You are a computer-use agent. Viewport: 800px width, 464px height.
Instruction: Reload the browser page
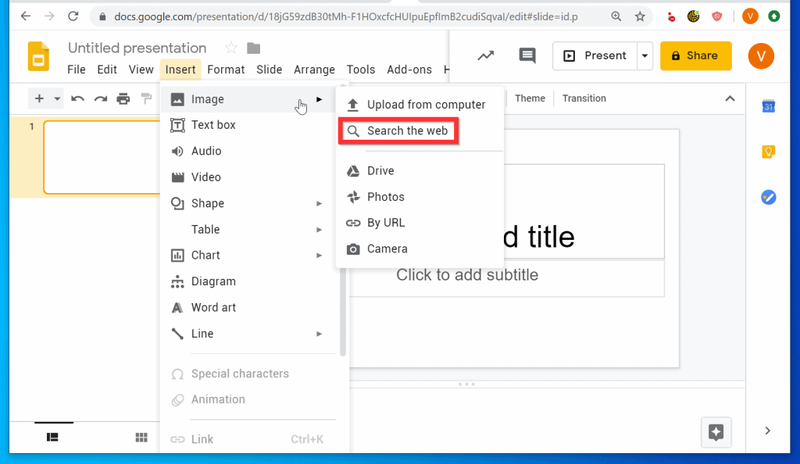73,16
